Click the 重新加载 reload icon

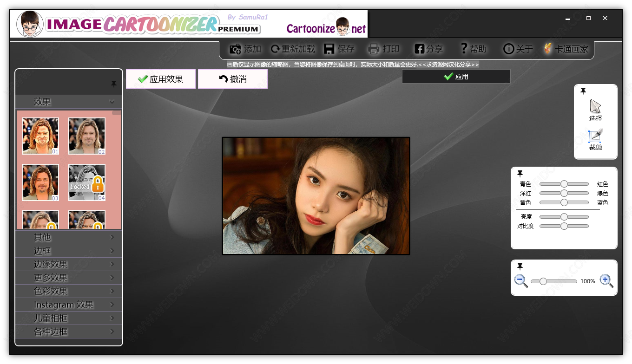[275, 49]
